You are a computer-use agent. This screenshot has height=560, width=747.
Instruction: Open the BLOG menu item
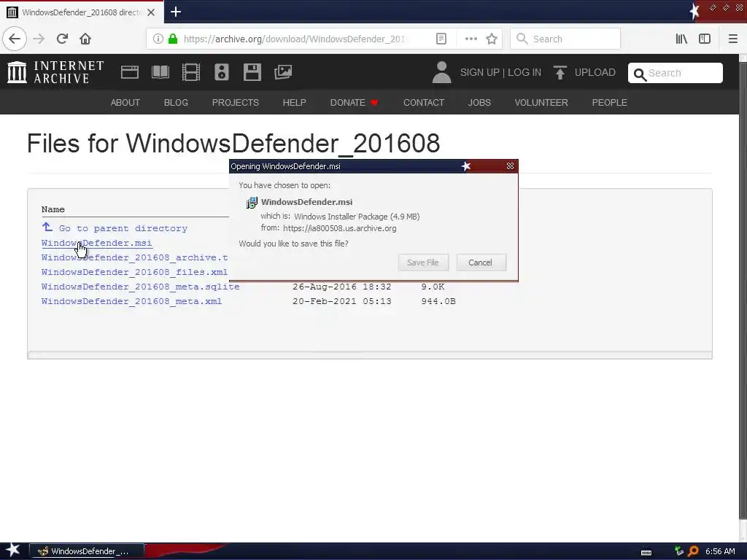tap(176, 102)
